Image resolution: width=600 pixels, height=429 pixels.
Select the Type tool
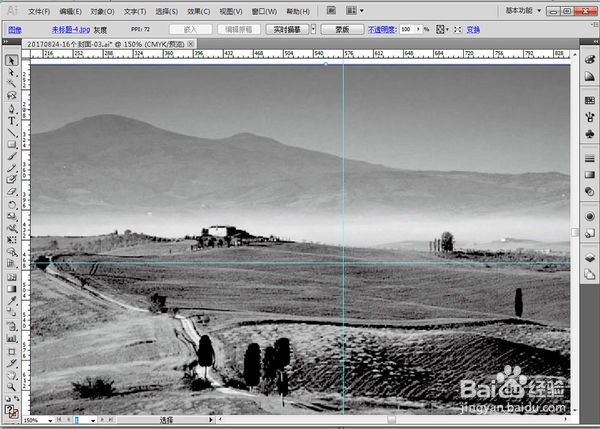click(x=11, y=121)
